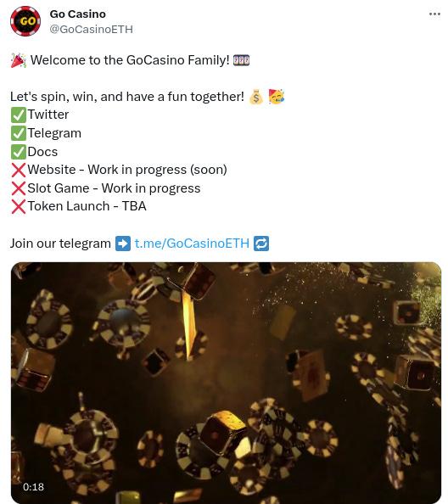Screen dimensions: 448x504
Task: Click the slot machine emoji
Action: [x=241, y=60]
